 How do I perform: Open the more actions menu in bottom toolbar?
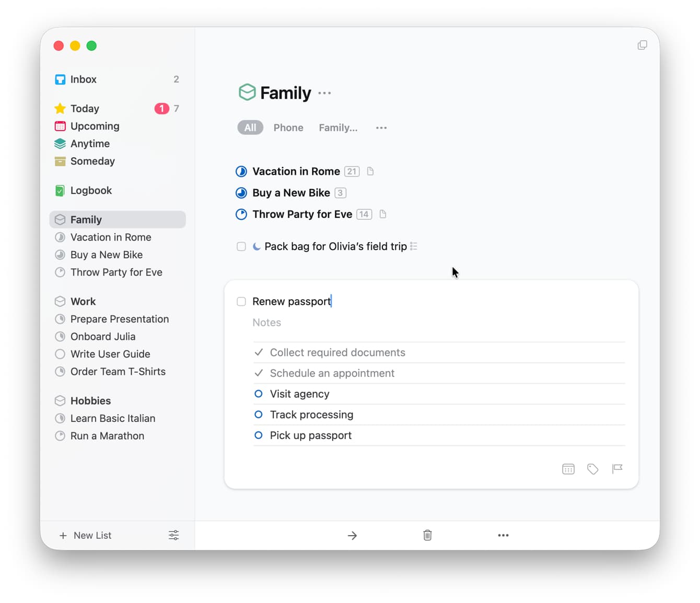[x=503, y=535]
